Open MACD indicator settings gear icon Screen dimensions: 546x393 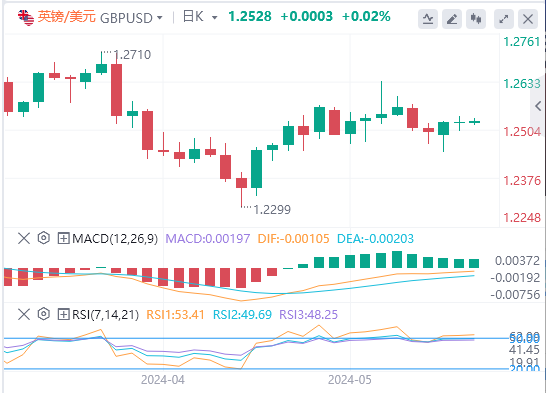(x=44, y=238)
